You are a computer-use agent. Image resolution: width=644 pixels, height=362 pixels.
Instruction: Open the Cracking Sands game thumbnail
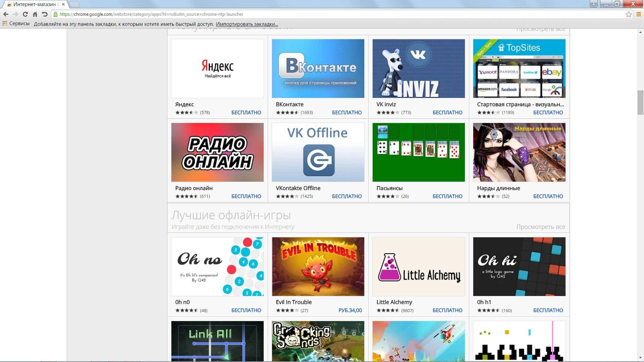coord(318,341)
